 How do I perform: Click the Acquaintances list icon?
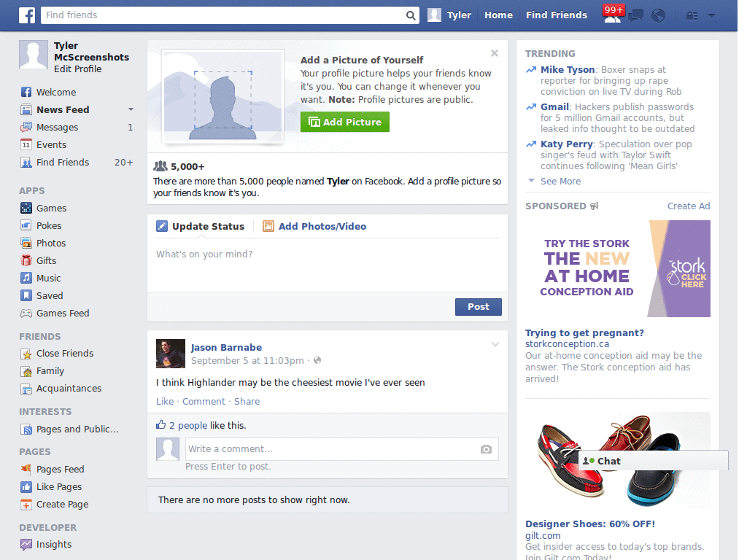click(x=26, y=389)
